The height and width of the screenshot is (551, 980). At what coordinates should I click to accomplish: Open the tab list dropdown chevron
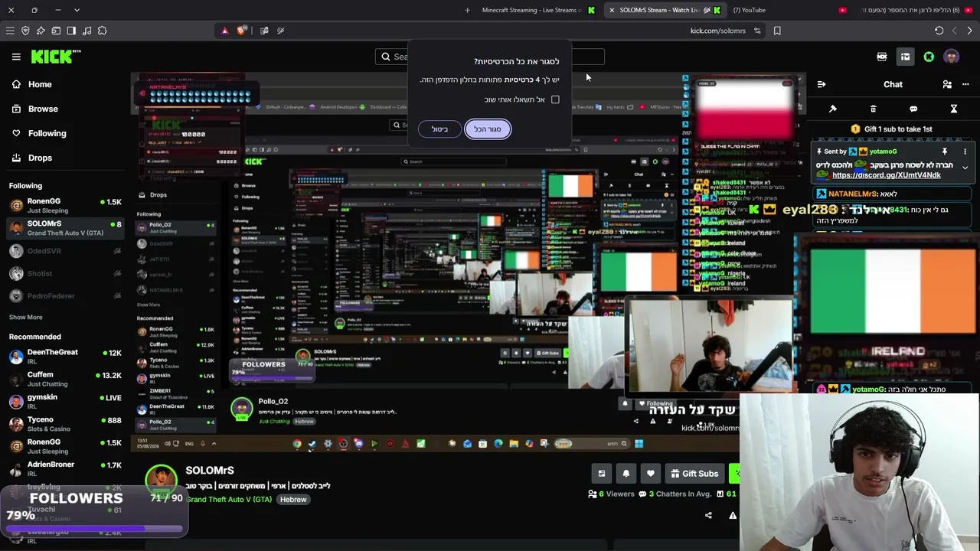77,10
